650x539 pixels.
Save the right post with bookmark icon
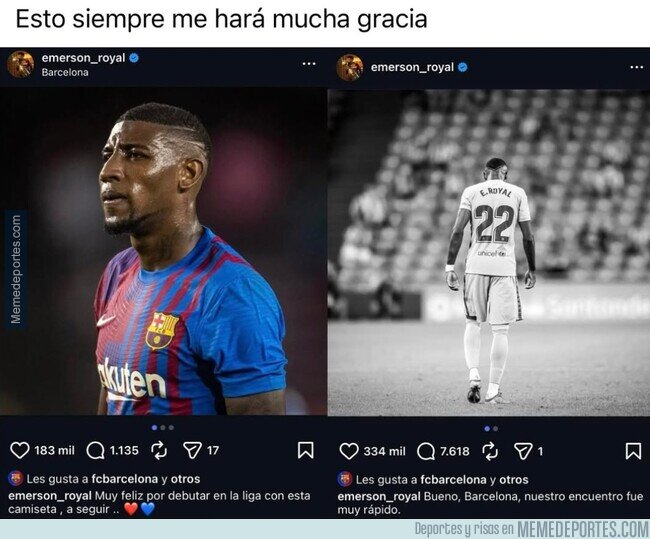(633, 451)
